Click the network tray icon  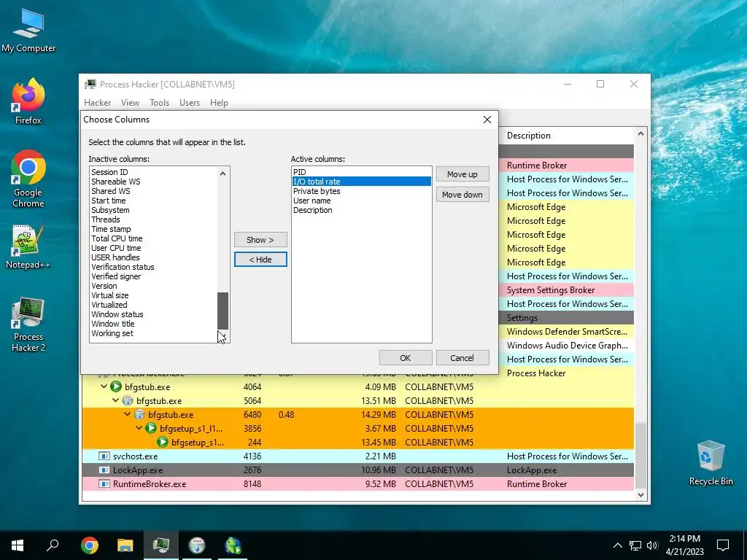(635, 545)
